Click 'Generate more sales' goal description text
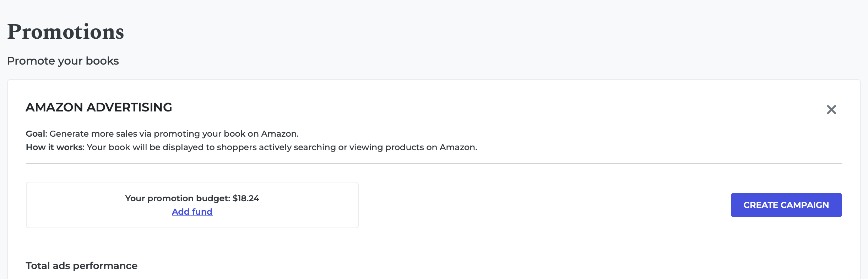Screen dimensions: 868x279 (93, 134)
